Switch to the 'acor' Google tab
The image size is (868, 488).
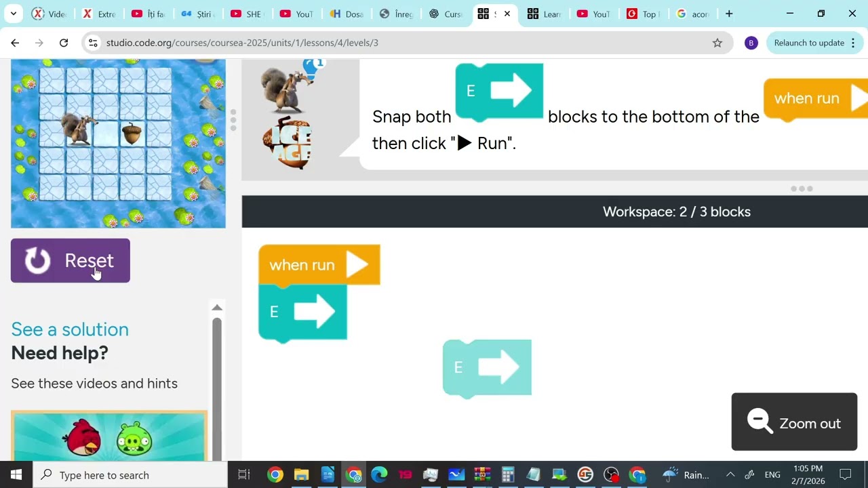pos(693,14)
